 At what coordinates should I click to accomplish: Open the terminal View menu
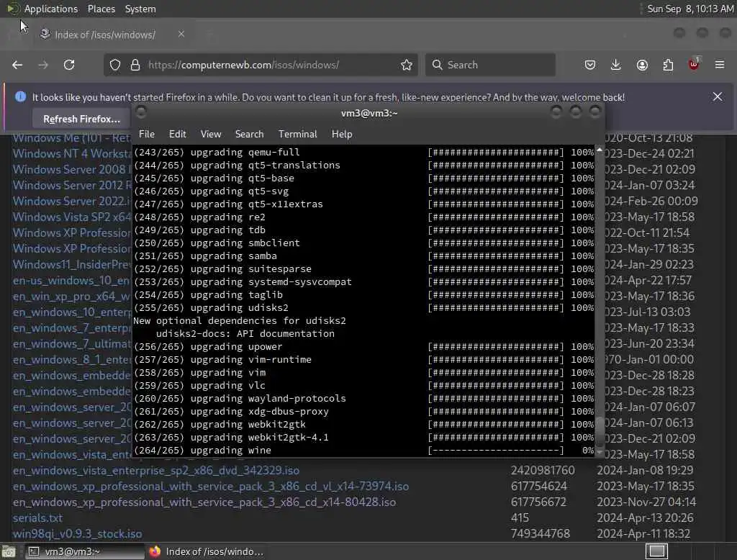(211, 134)
